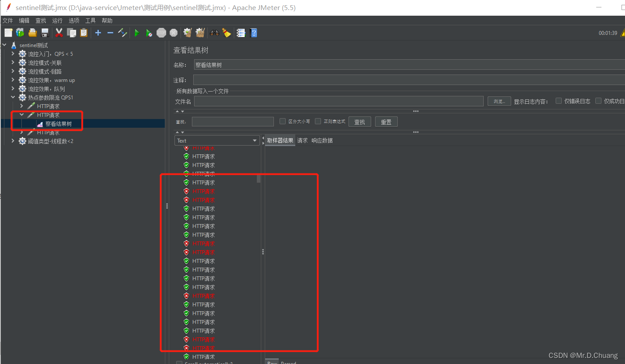Enable 区分大小写 case-sensitive checkbox
625x364 pixels.
283,121
